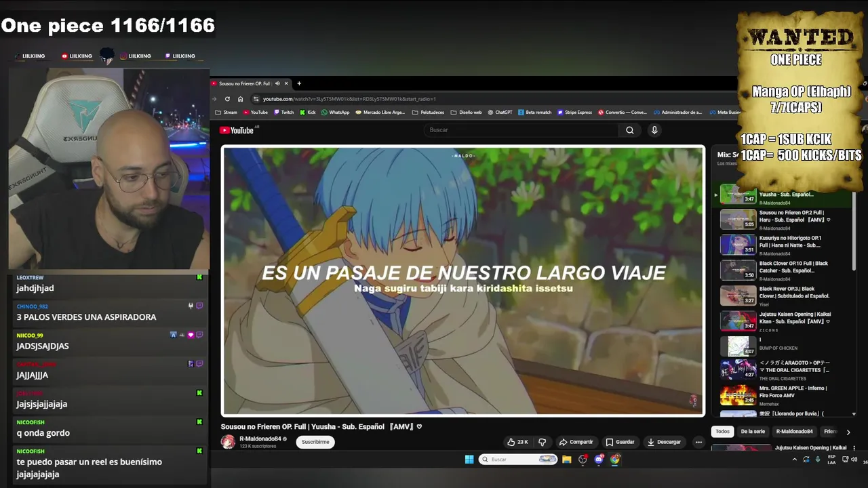The width and height of the screenshot is (868, 488).
Task: Click the browser forward arrow
Action: tap(215, 99)
